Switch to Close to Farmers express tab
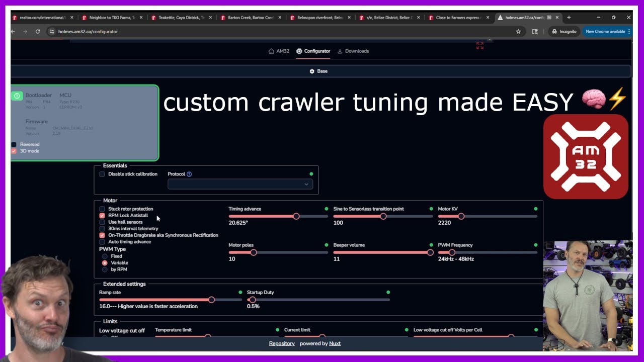This screenshot has width=644, height=362. pos(458,17)
